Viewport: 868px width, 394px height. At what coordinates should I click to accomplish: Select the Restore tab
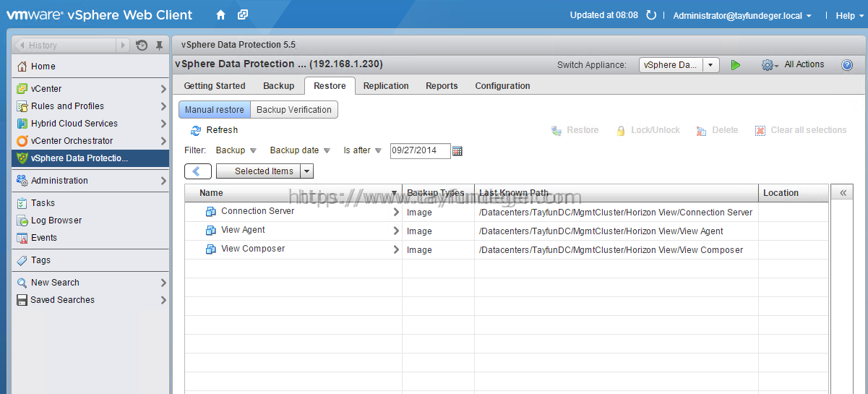(330, 86)
